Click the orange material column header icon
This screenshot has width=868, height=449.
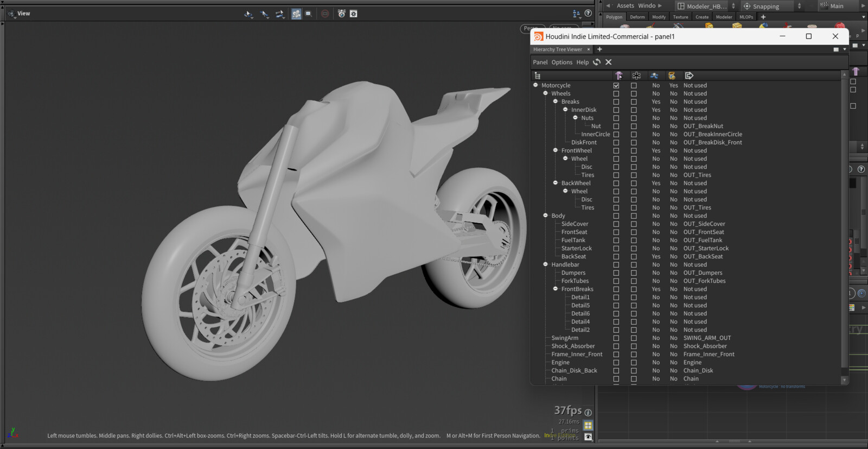pos(672,75)
